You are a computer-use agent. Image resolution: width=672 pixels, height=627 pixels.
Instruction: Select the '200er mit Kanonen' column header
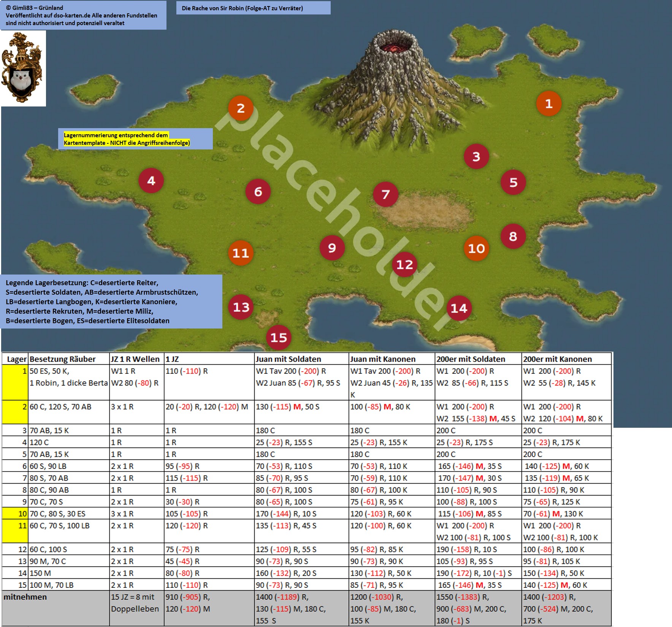[557, 359]
